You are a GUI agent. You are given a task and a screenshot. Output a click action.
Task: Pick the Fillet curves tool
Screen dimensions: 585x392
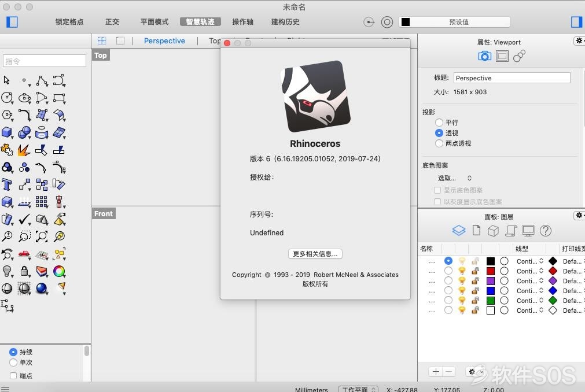(25, 115)
